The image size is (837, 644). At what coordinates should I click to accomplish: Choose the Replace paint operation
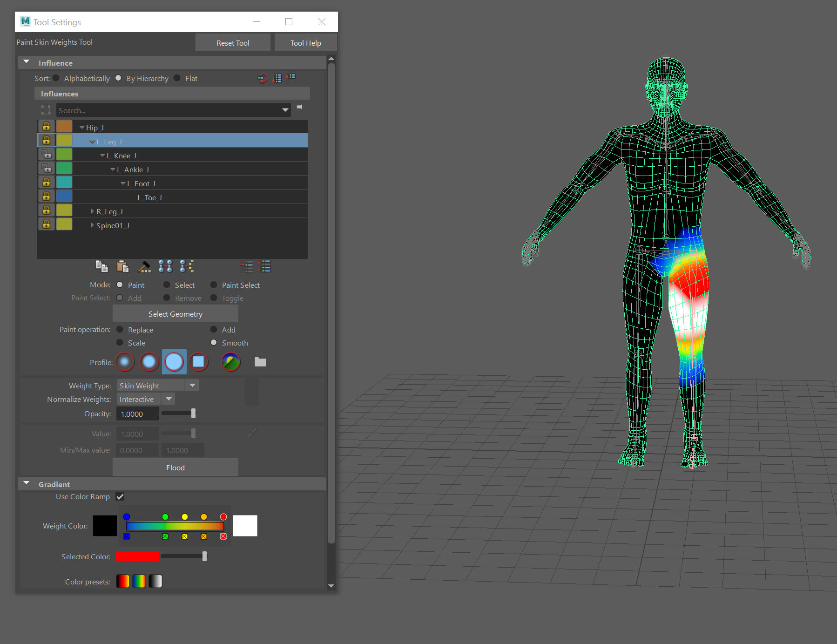(x=120, y=330)
